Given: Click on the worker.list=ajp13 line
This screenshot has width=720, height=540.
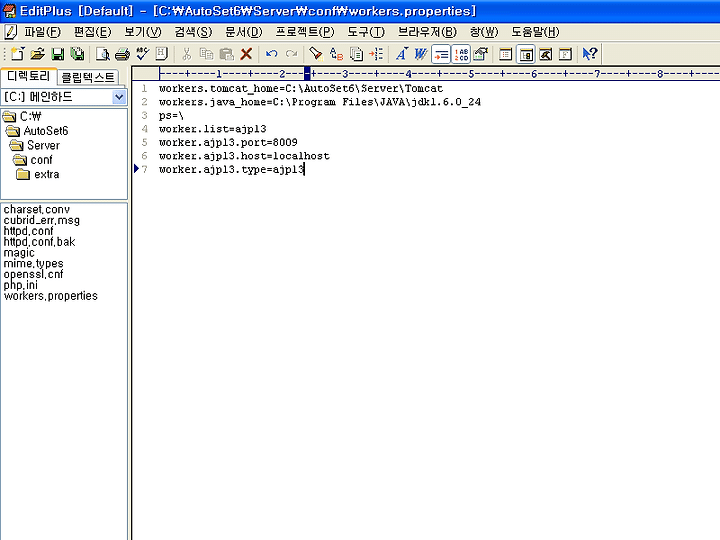Looking at the screenshot, I should click(x=213, y=129).
